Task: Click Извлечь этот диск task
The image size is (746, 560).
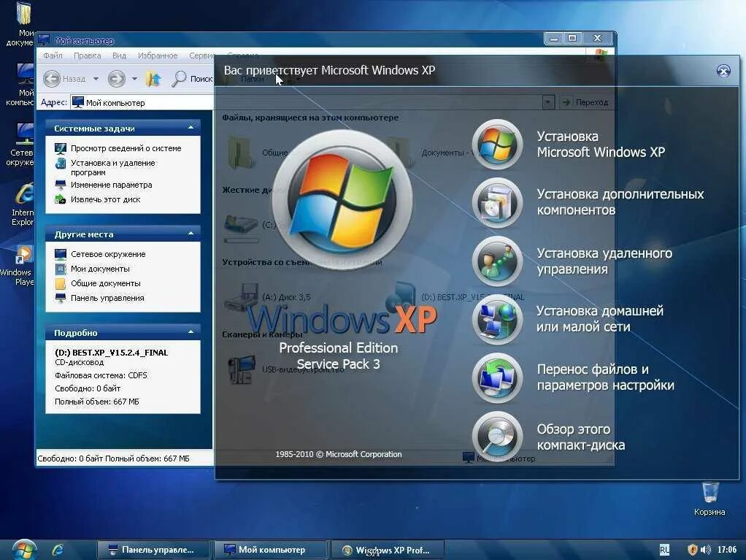Action: (x=106, y=199)
